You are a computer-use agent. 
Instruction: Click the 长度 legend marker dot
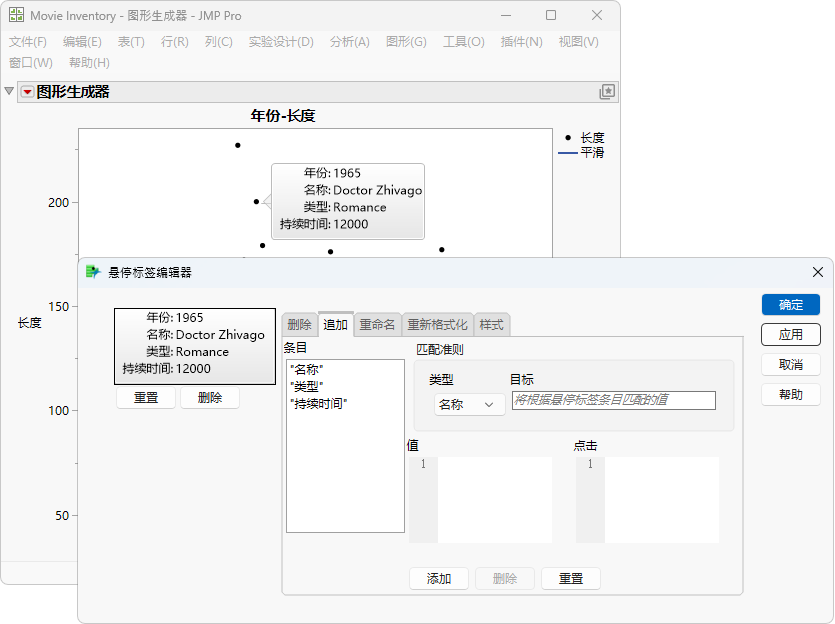(x=568, y=138)
